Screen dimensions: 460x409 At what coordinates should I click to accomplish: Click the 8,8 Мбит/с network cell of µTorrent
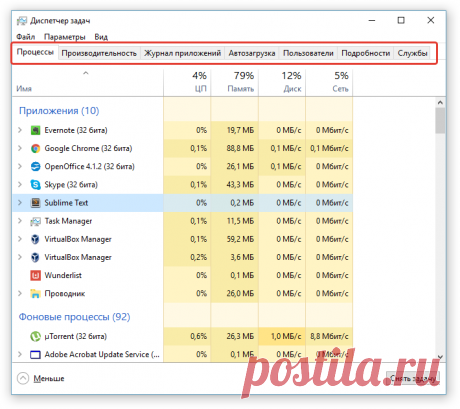(329, 336)
